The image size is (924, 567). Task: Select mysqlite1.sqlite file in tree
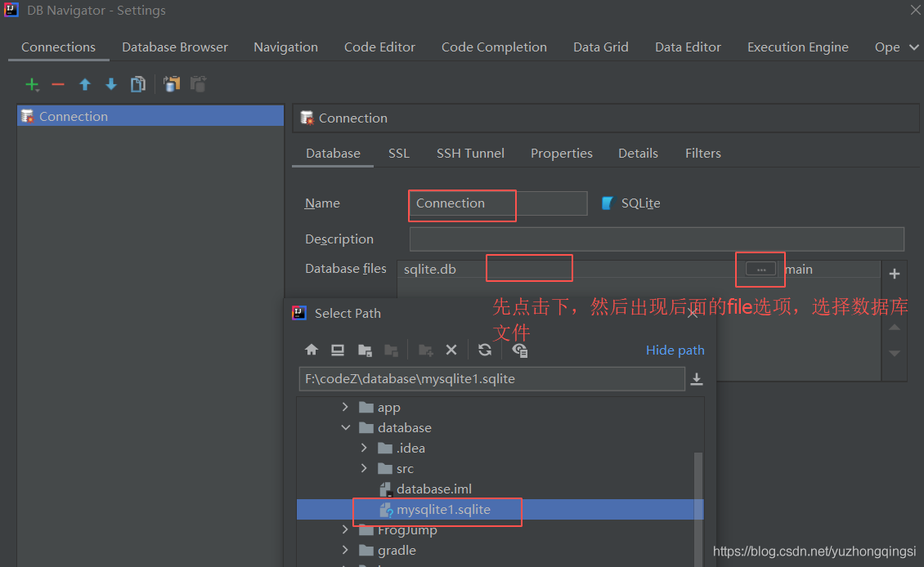click(x=443, y=510)
